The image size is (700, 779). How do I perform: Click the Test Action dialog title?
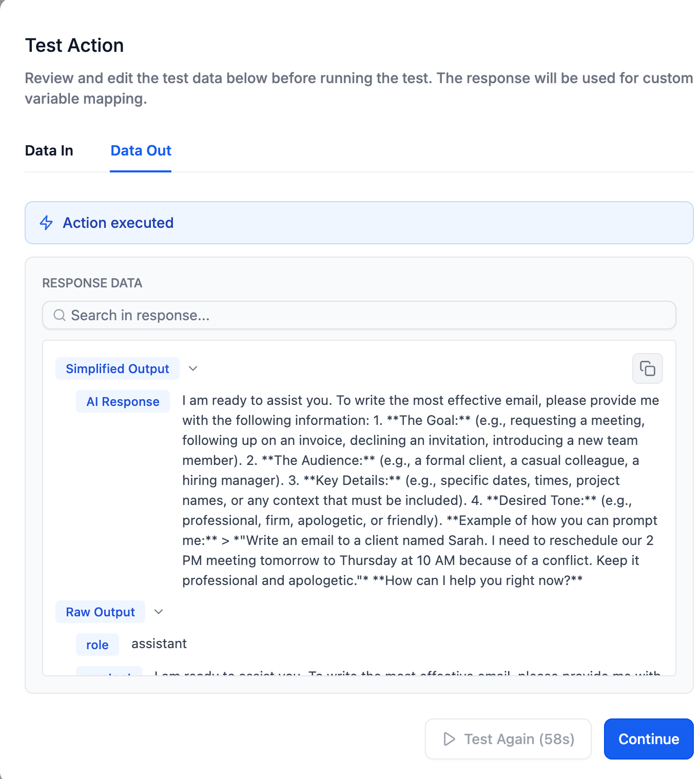coord(74,45)
